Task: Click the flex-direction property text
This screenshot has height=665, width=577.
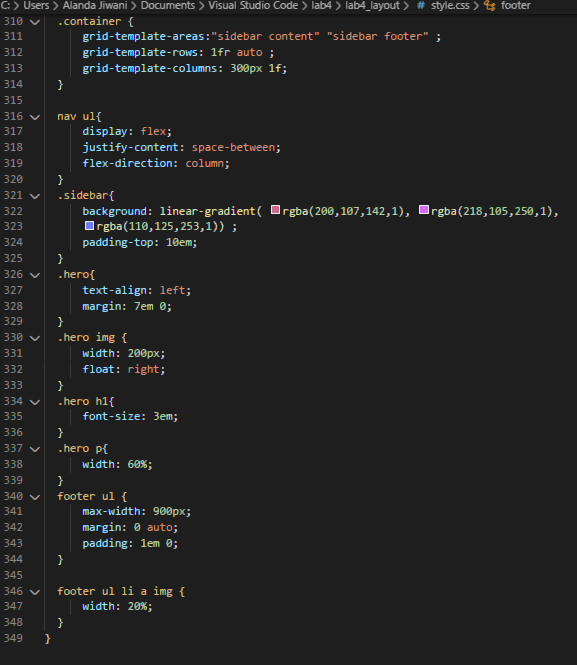Action: (x=127, y=163)
